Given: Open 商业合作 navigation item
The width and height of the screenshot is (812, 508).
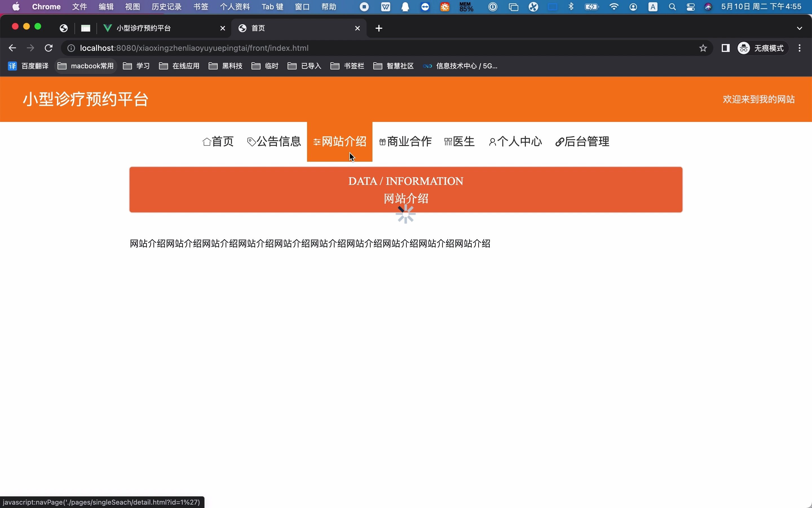Looking at the screenshot, I should tap(405, 141).
